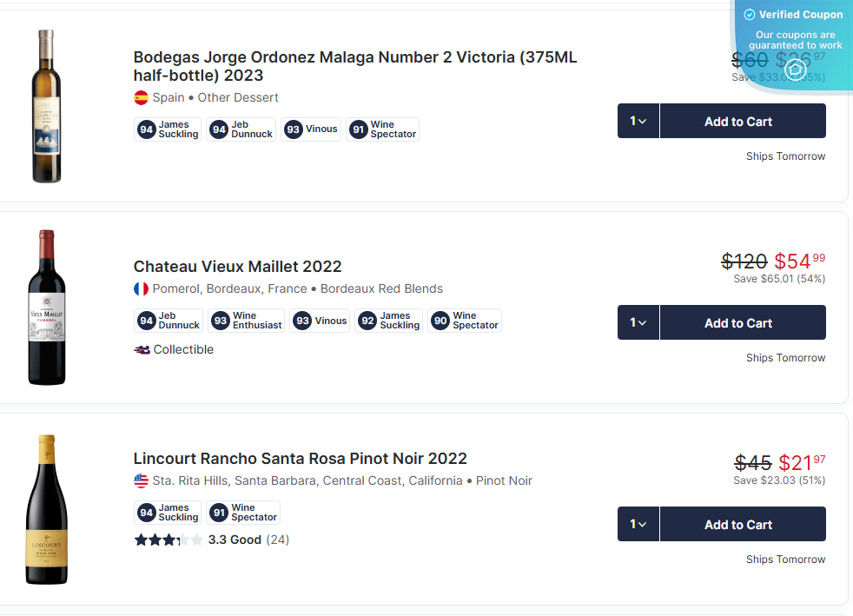Click the Malaga wine bottle thumbnail
Image resolution: width=853 pixels, height=616 pixels.
[47, 105]
